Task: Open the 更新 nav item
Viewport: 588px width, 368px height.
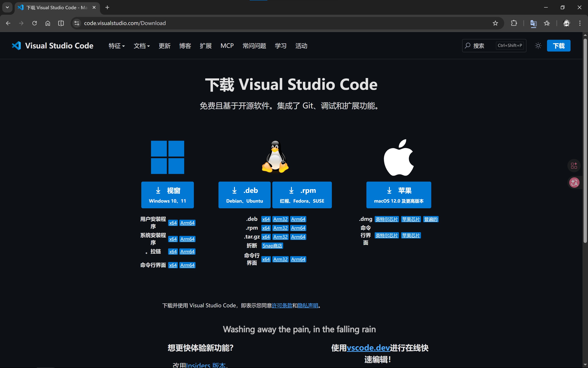Action: (x=164, y=46)
